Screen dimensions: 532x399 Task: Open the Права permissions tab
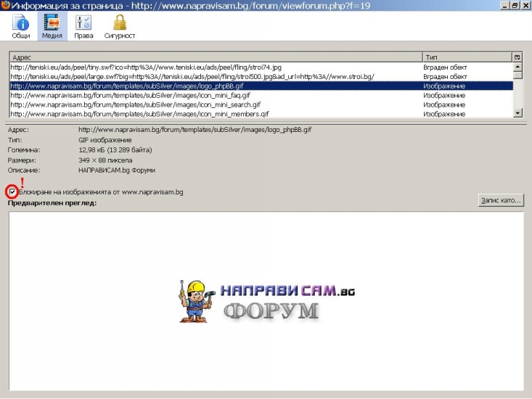(83, 26)
